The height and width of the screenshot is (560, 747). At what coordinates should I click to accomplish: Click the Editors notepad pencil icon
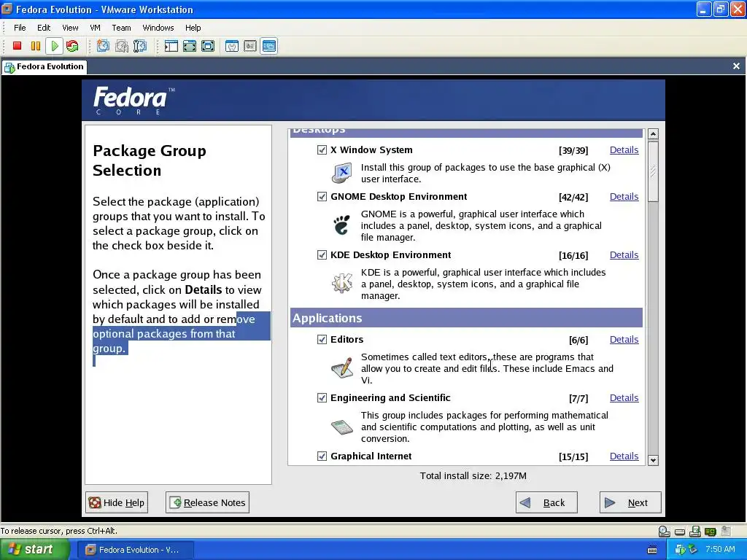(342, 368)
